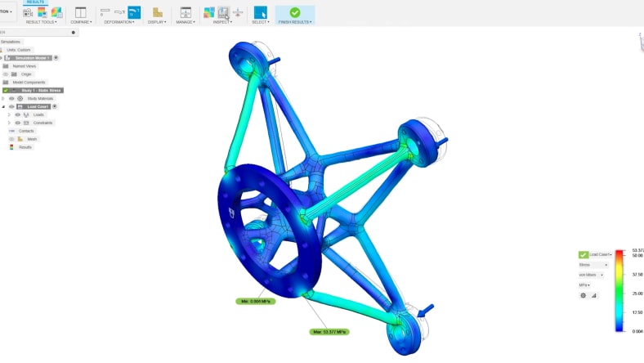Screen dimensions: 644x363
Task: Click the second Result Tools rainbow icon
Action: coord(42,13)
